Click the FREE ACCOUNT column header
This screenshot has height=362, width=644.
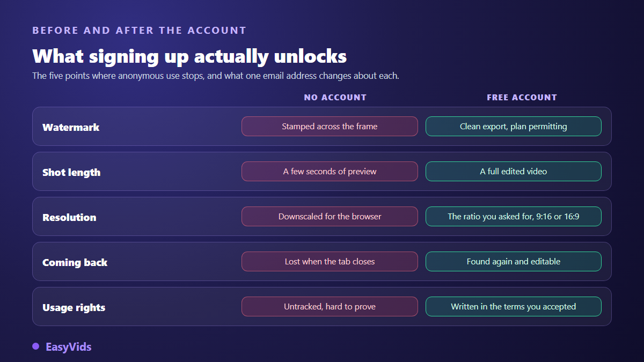pyautogui.click(x=522, y=98)
